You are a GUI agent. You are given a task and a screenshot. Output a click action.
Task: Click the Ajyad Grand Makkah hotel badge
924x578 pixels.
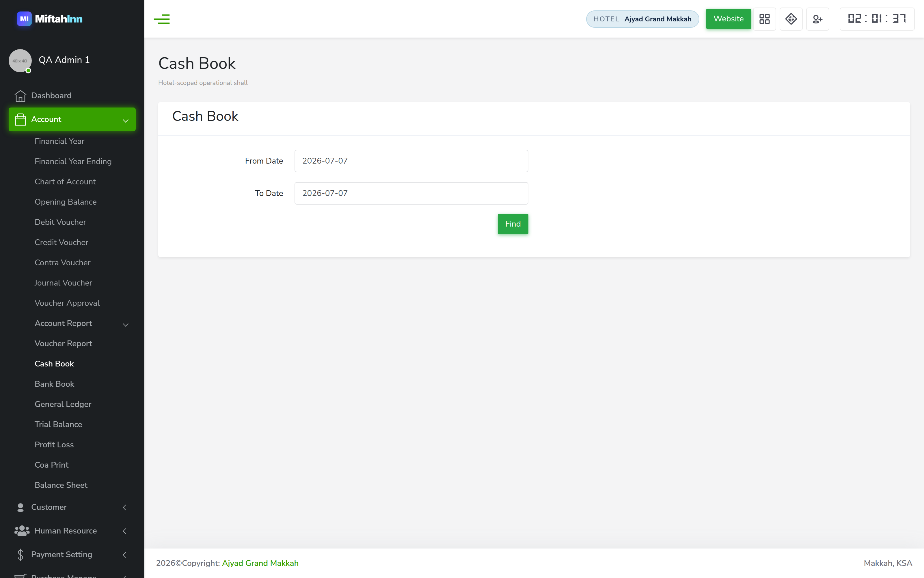(642, 19)
